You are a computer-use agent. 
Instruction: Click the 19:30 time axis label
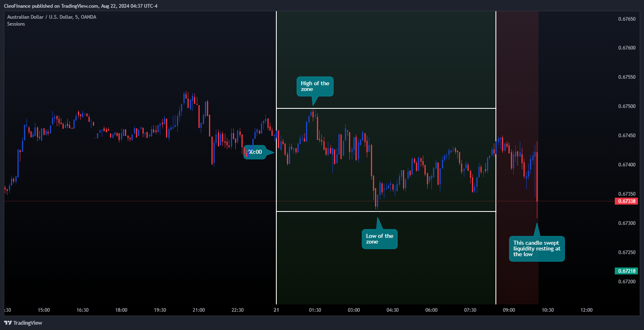[160, 310]
